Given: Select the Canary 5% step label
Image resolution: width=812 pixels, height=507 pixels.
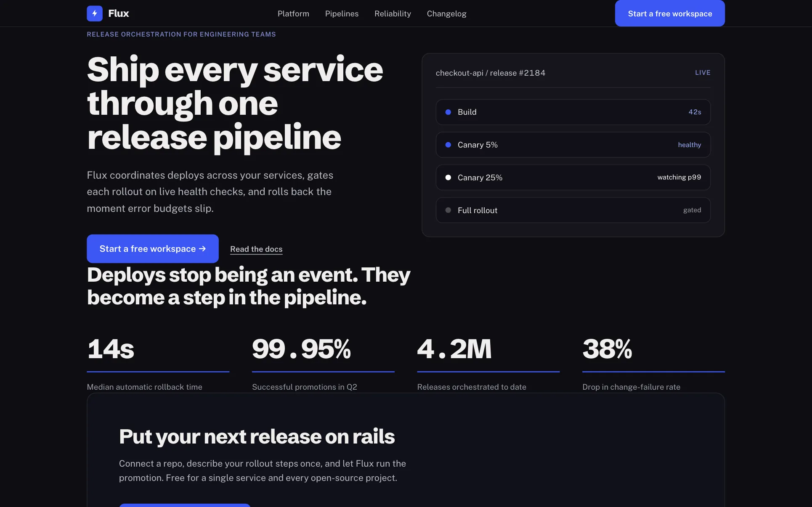Looking at the screenshot, I should (478, 145).
